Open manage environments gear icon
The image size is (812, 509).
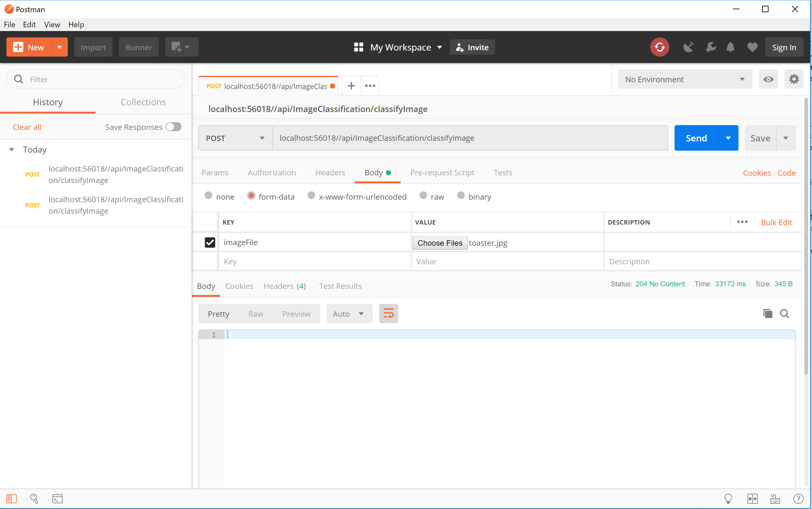(794, 79)
